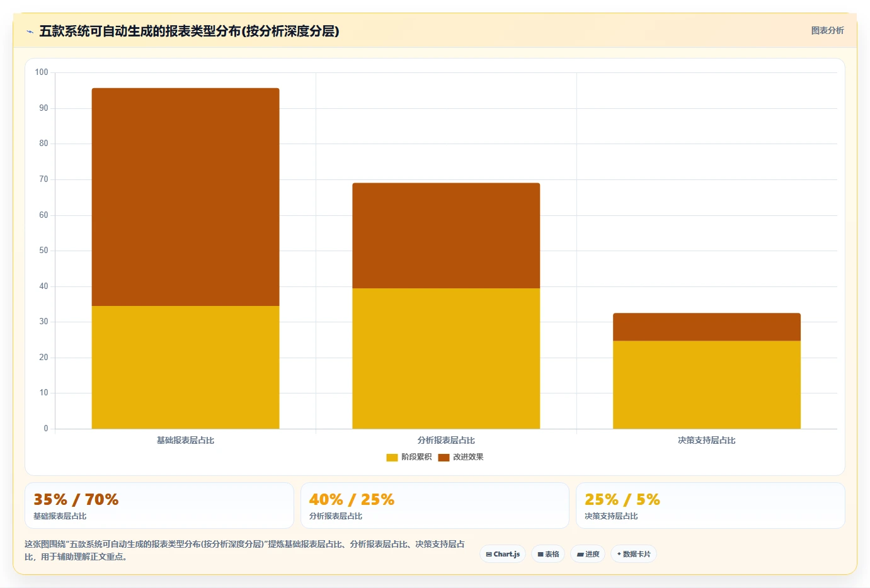Click the 数据卡片 tag chip
This screenshot has width=870, height=588.
click(x=634, y=554)
